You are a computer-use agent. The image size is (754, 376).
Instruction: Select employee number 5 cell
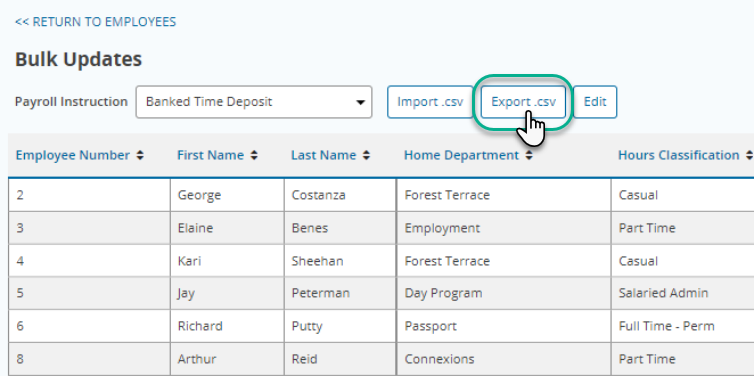coord(89,293)
